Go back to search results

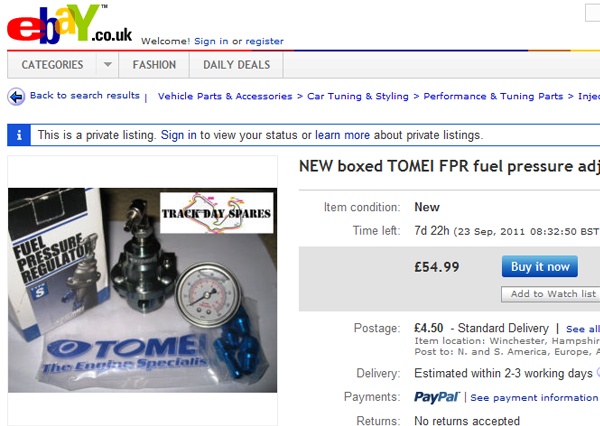(85, 96)
